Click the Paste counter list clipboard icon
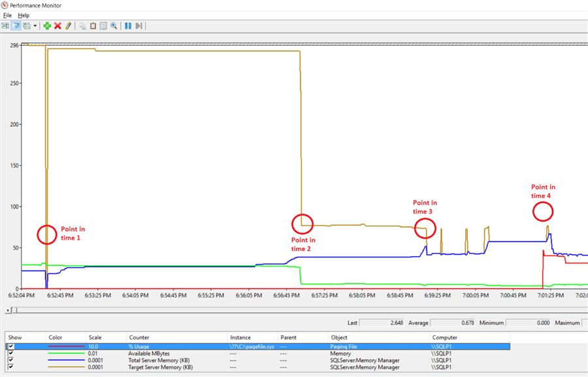 (x=93, y=25)
